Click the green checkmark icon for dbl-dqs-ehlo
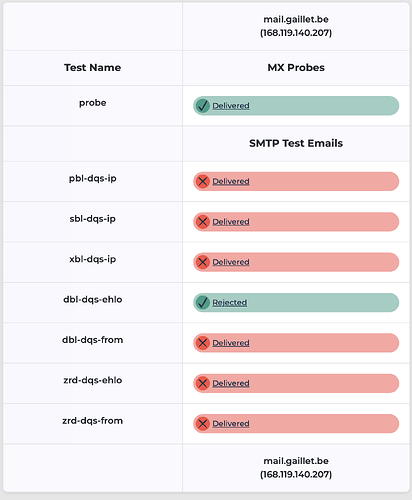 tap(202, 302)
